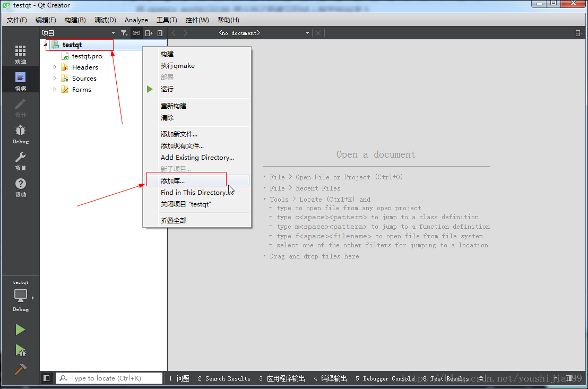588x389 pixels.
Task: Choose Rebuild in the context menu
Action: tap(197, 106)
